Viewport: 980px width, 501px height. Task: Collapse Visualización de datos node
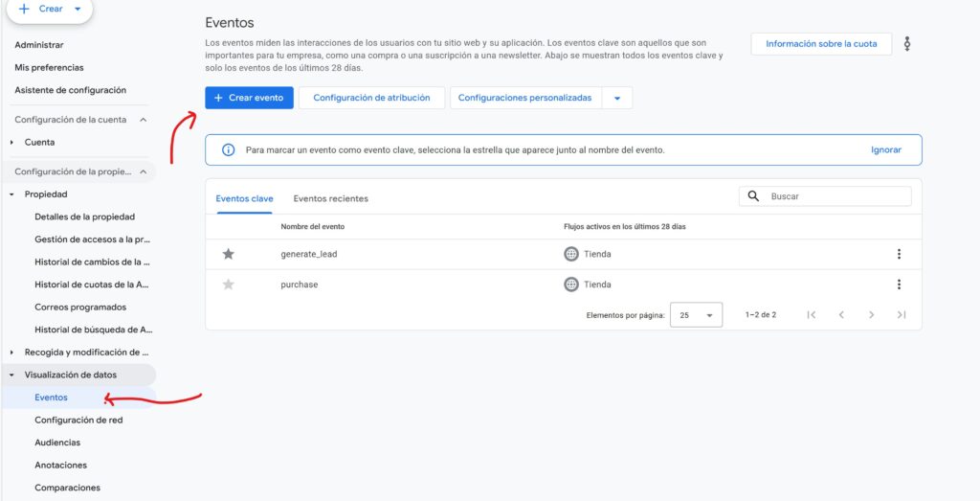click(11, 376)
